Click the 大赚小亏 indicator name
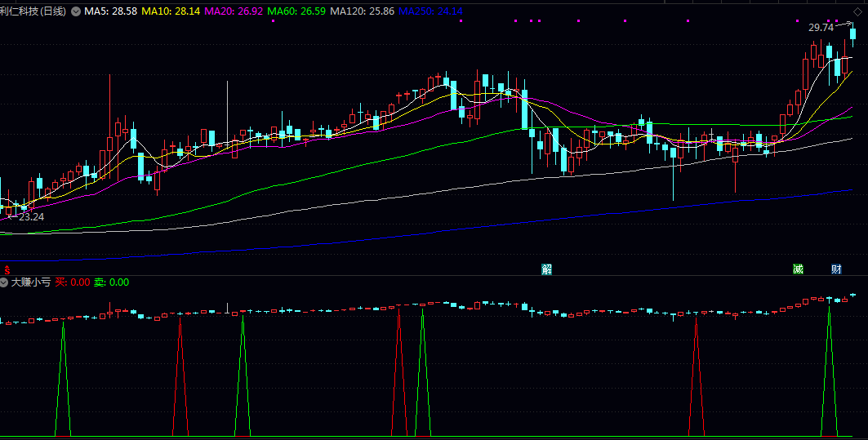The height and width of the screenshot is (440, 868). pos(32,282)
